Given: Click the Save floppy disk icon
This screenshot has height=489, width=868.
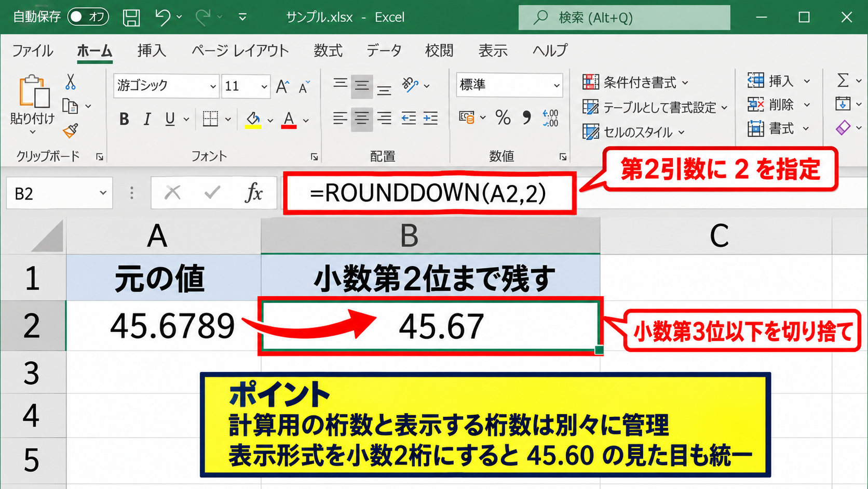Looking at the screenshot, I should pos(131,18).
